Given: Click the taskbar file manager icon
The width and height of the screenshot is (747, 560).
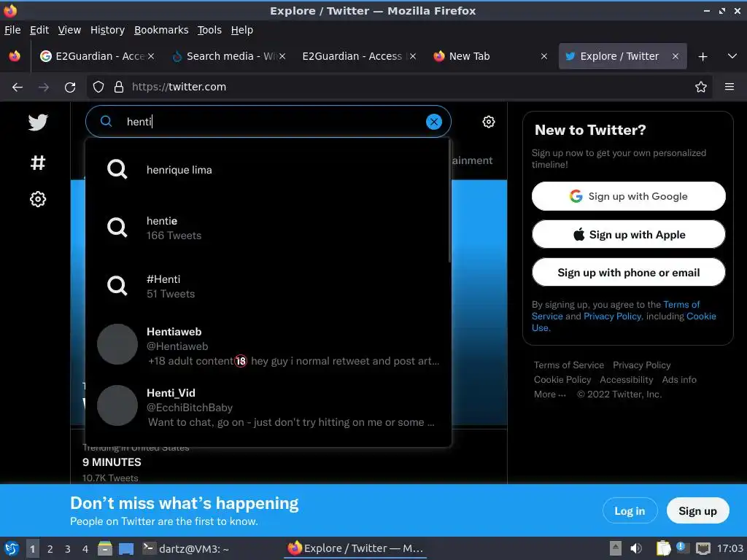Looking at the screenshot, I should pyautogui.click(x=105, y=548).
